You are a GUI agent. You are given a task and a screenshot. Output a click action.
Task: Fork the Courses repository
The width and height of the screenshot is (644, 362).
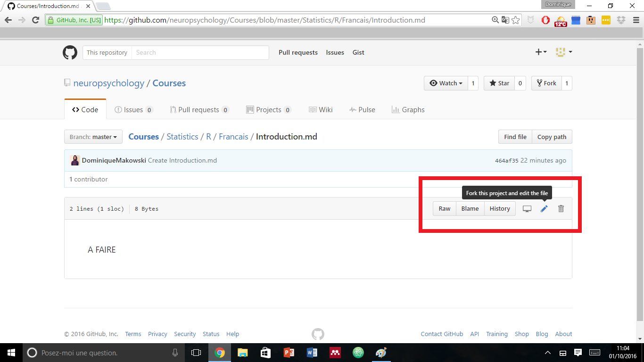546,83
